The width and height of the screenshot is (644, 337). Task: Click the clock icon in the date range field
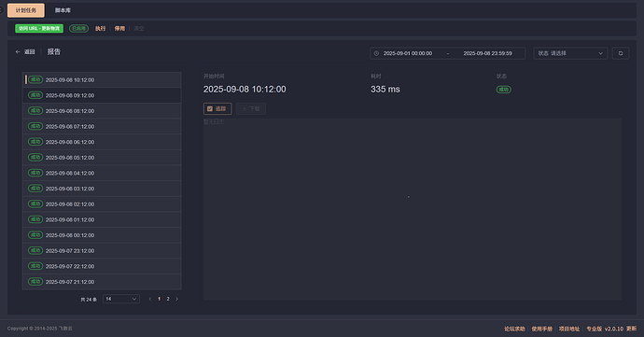[376, 53]
